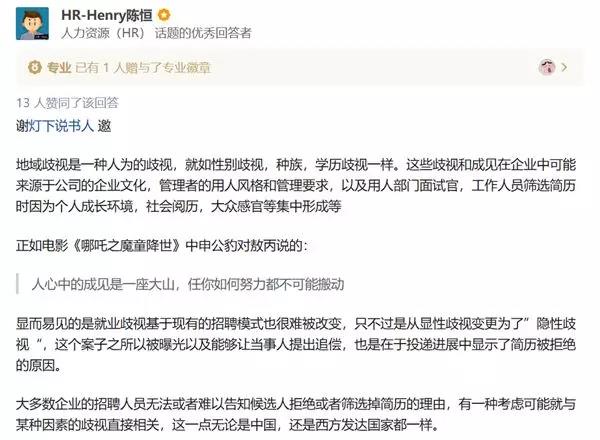Click the movie title 《哪吒之魔童降世》
Screen dimensions: 600x440
click(127, 245)
